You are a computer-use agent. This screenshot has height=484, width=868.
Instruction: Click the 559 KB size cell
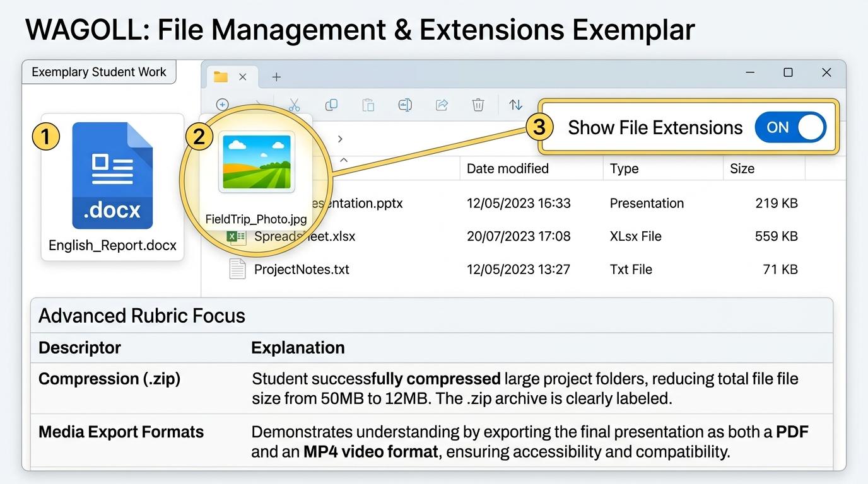[777, 236]
